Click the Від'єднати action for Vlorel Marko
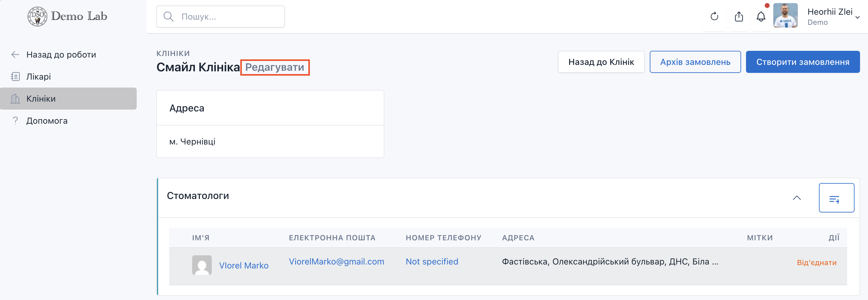 click(x=817, y=263)
